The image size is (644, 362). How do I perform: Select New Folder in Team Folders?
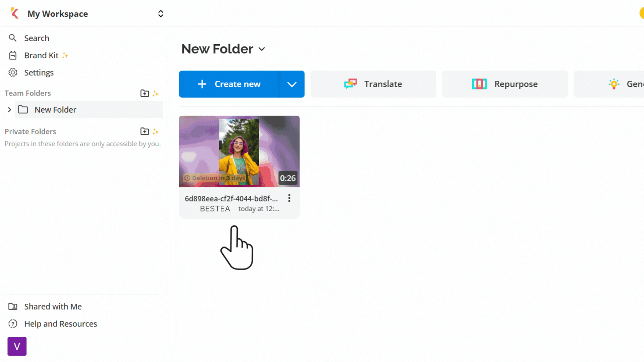click(x=55, y=110)
